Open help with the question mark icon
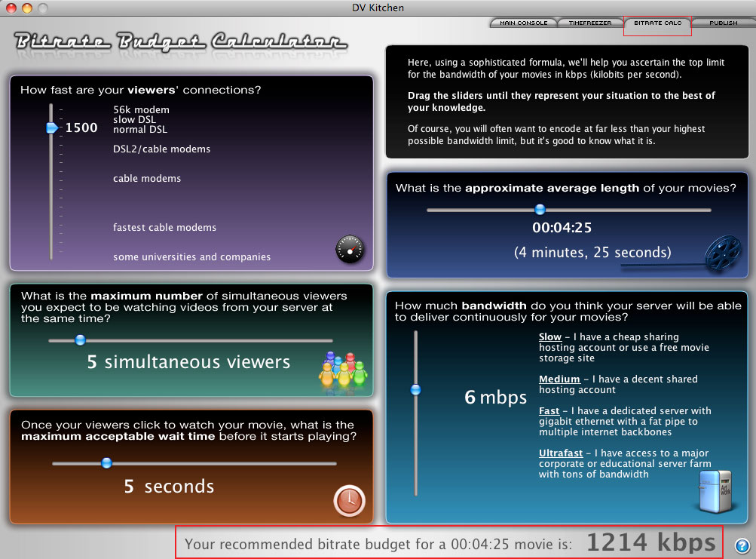Viewport: 756px width, 559px height. [x=741, y=545]
